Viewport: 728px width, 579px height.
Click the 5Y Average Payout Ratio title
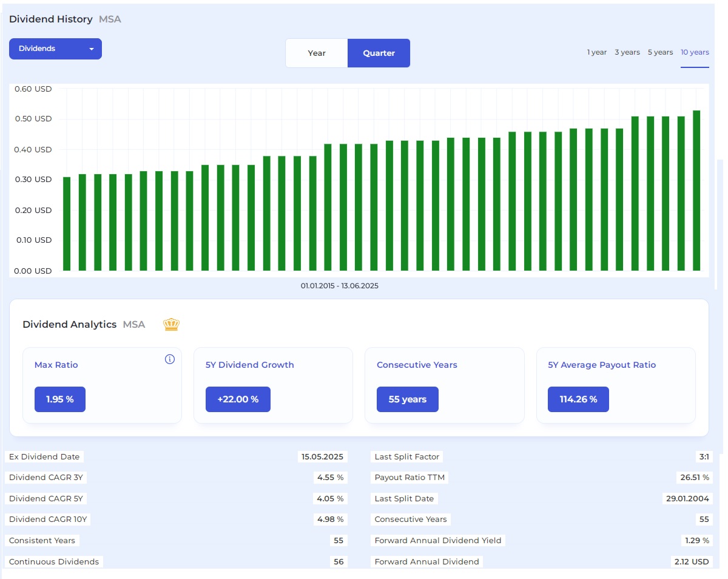[x=602, y=365]
